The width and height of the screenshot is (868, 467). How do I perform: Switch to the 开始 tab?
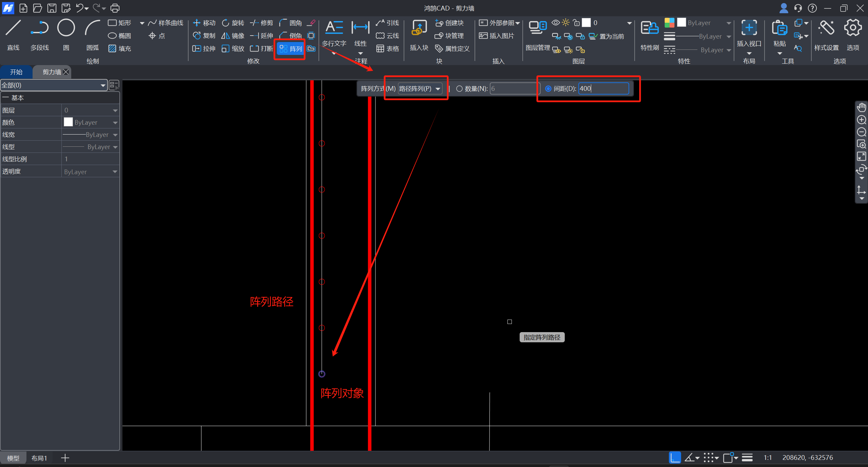(x=16, y=72)
